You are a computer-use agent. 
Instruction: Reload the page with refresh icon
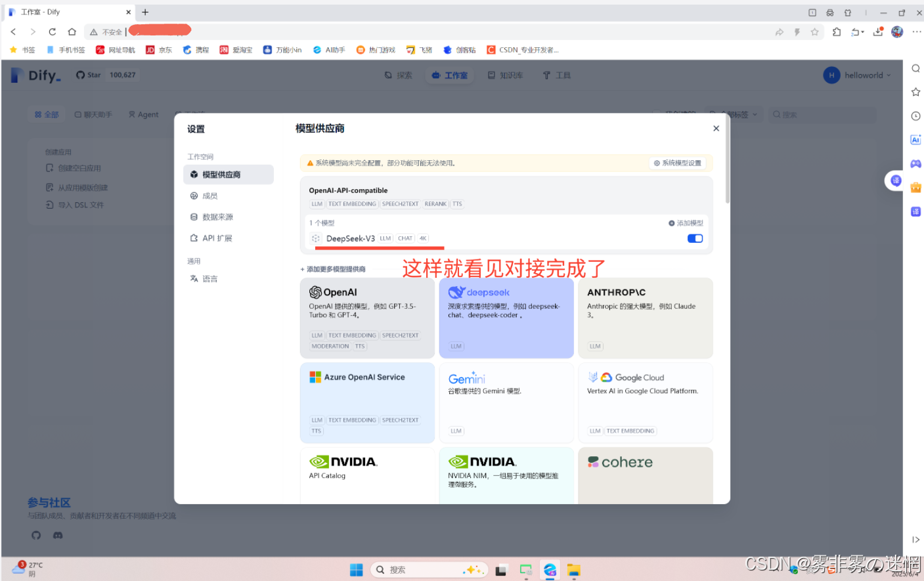tap(53, 32)
